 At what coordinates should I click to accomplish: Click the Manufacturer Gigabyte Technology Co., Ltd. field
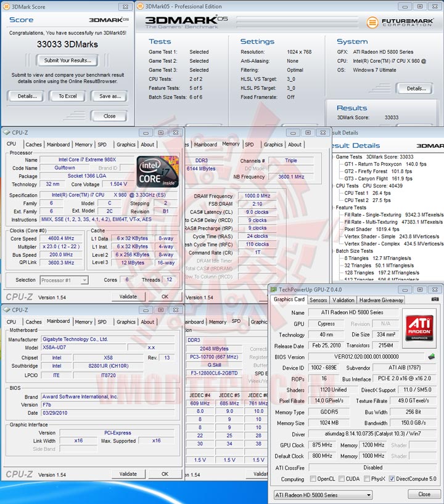click(x=107, y=339)
